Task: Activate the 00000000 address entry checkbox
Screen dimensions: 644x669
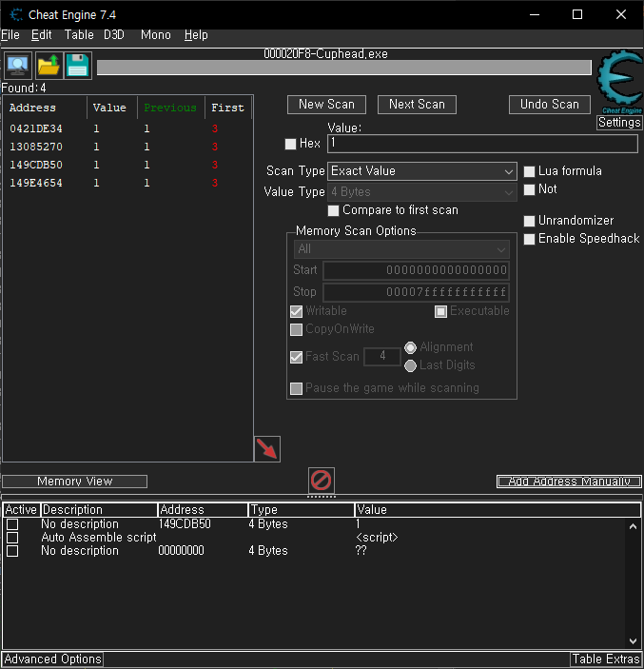Action: point(12,551)
